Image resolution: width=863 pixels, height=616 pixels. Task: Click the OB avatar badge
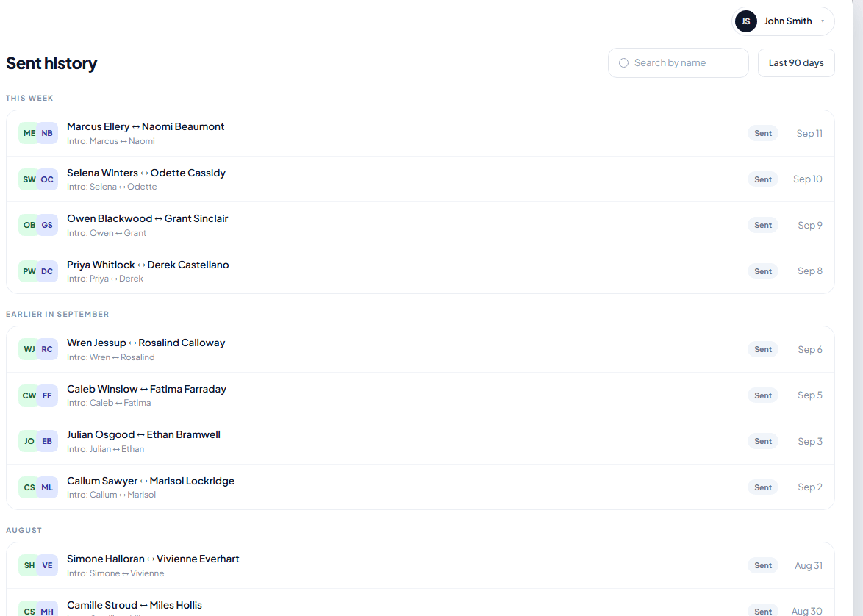click(29, 225)
